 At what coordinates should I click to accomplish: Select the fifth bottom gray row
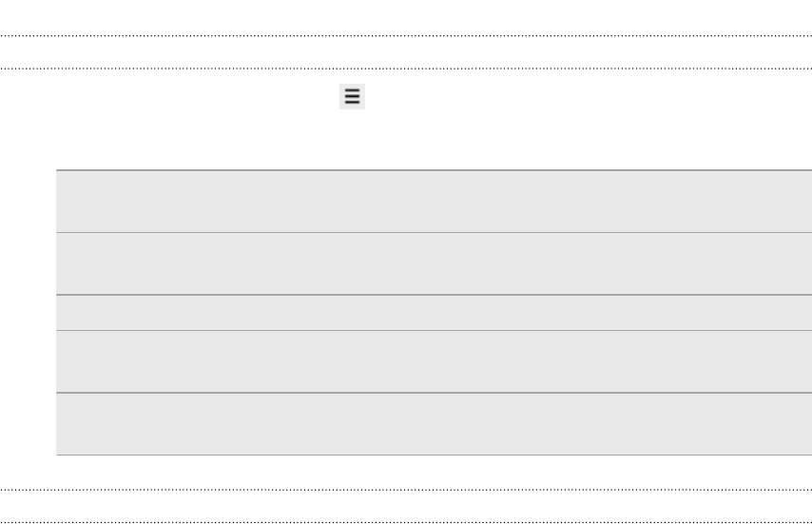tap(434, 424)
